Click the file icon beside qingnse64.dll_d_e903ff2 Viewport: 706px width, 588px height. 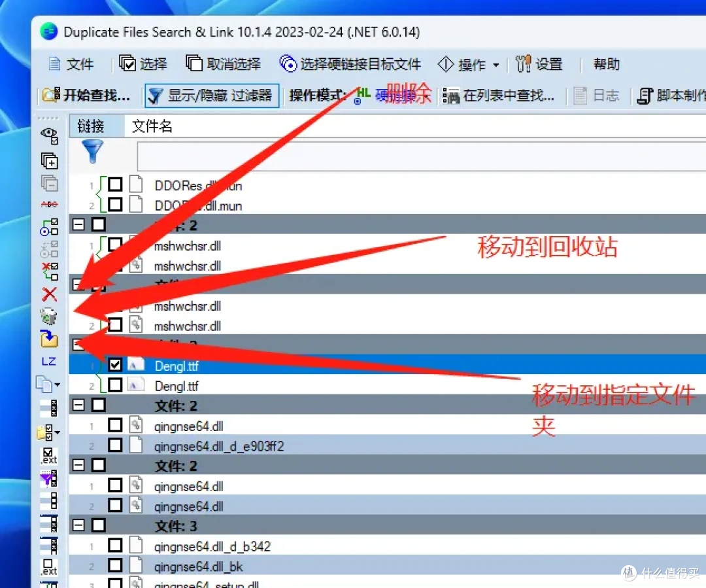(135, 445)
